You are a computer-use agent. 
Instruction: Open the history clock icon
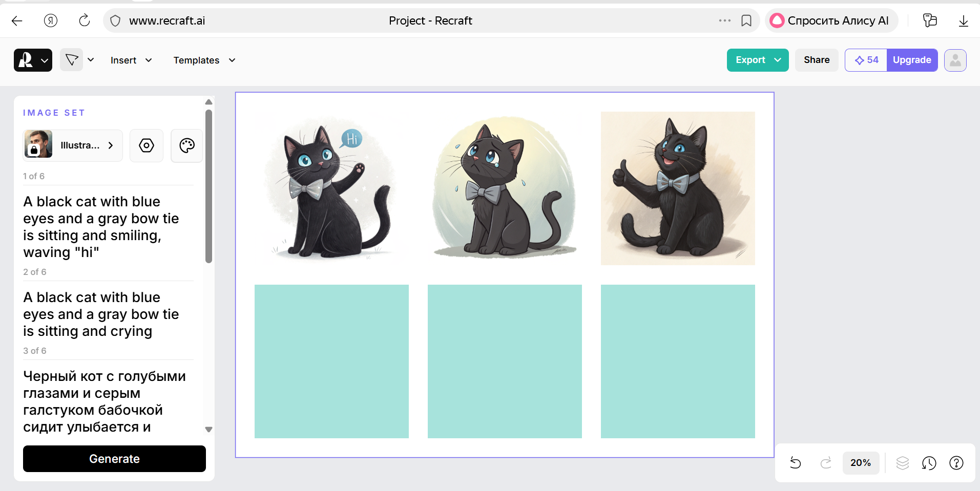(x=929, y=463)
